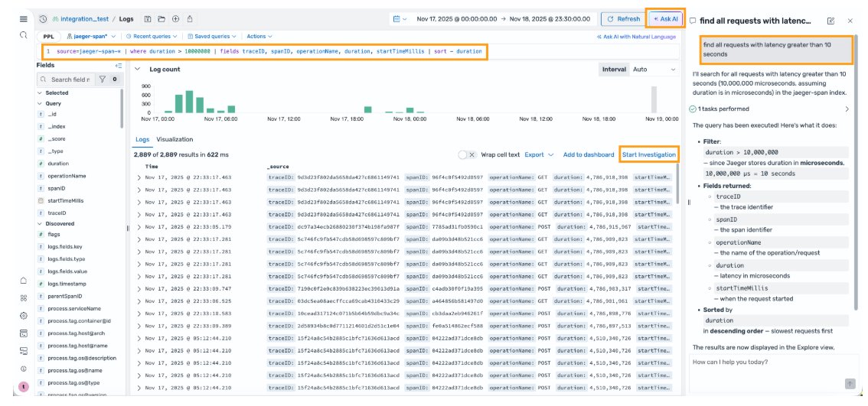Send message with up arrow button

[x=850, y=383]
